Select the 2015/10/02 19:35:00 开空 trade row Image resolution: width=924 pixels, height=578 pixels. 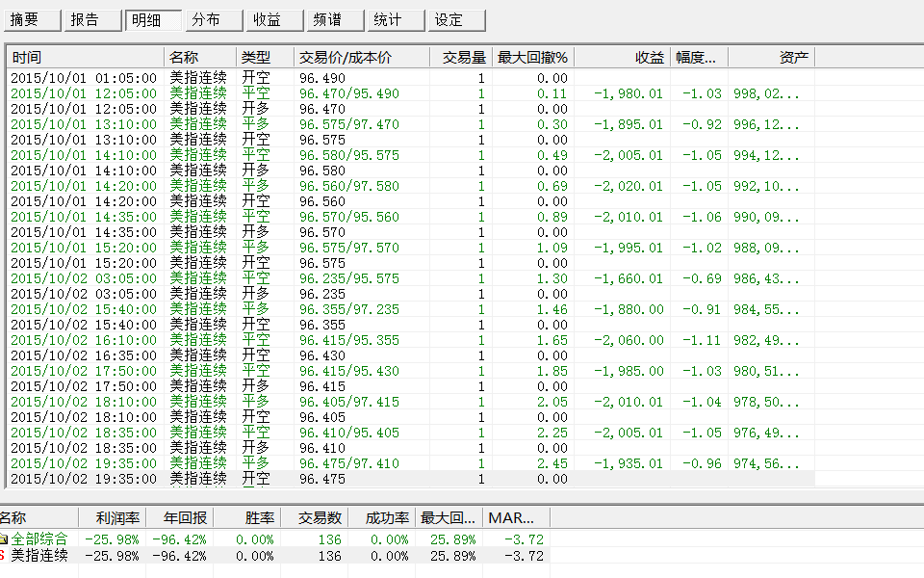coord(84,479)
